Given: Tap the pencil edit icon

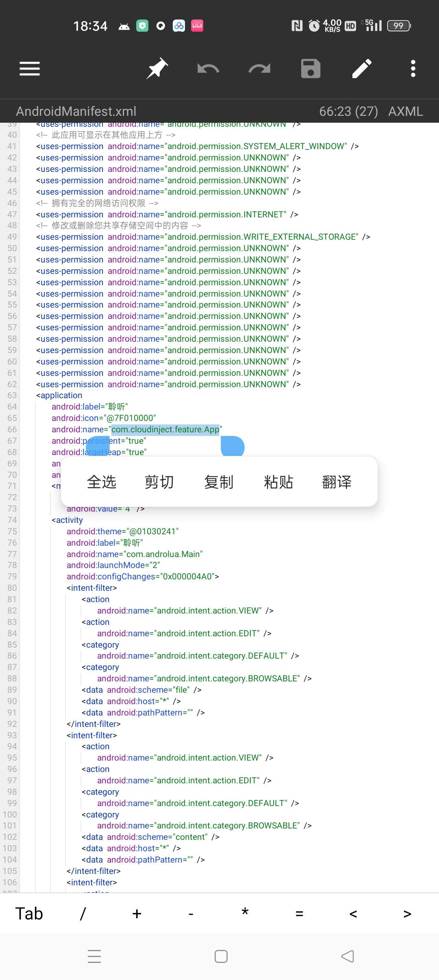Looking at the screenshot, I should pos(362,69).
